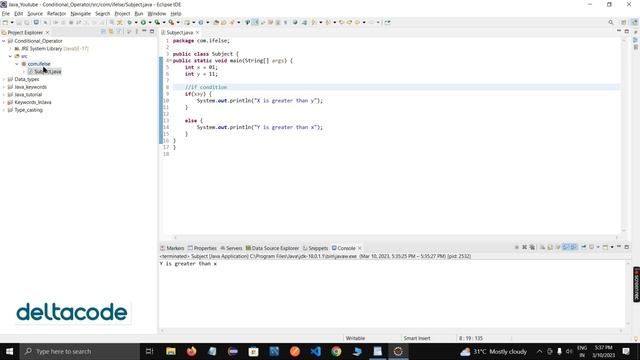Click Remove Launch X icon in Console
The width and height of the screenshot is (640, 360).
pos(524,247)
